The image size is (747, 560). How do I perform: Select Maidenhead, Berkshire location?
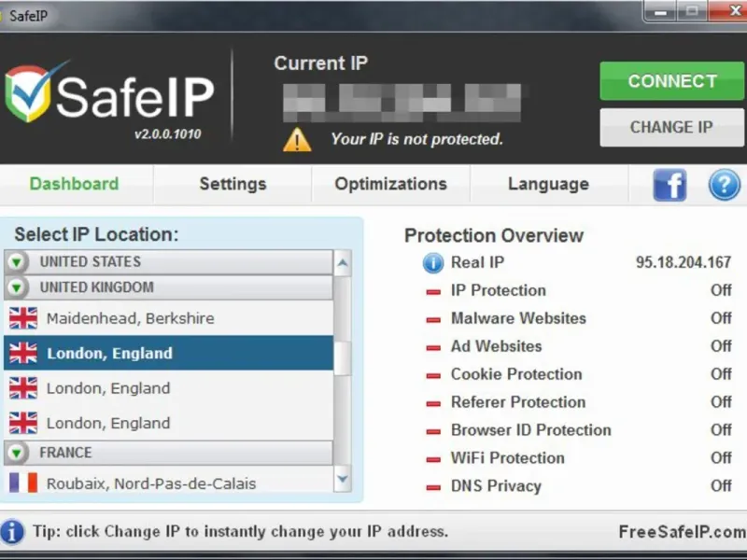click(x=168, y=318)
